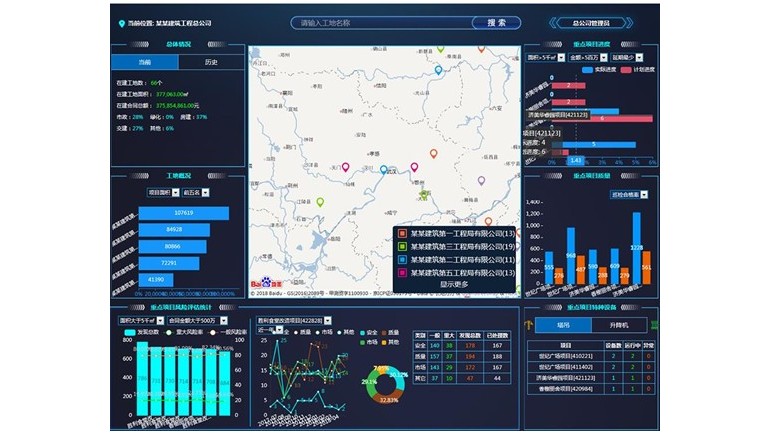Toggle 某某建筑第二工程局有限公司(11) legend checkbox
The image size is (770, 433).
402,260
